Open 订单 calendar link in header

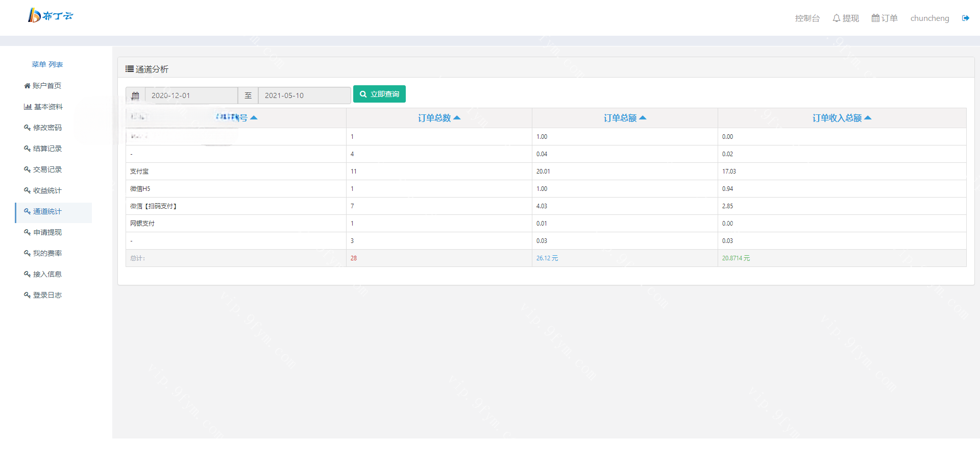885,18
